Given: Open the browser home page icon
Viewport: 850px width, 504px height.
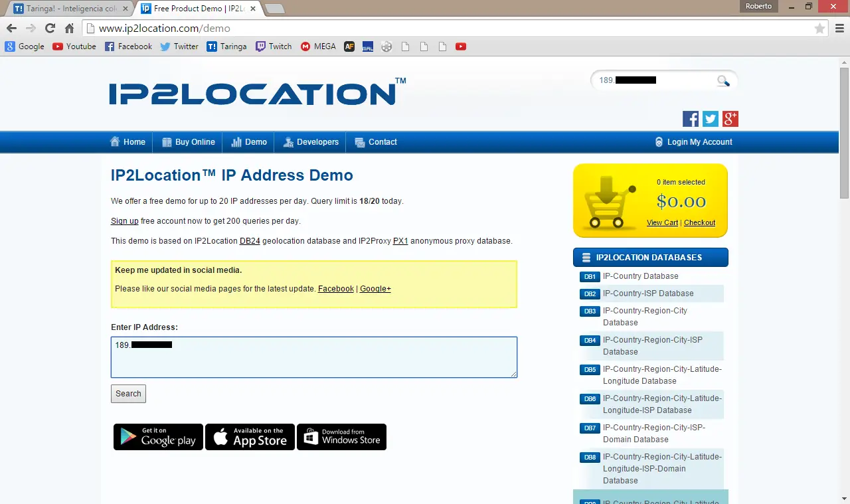Looking at the screenshot, I should point(69,29).
